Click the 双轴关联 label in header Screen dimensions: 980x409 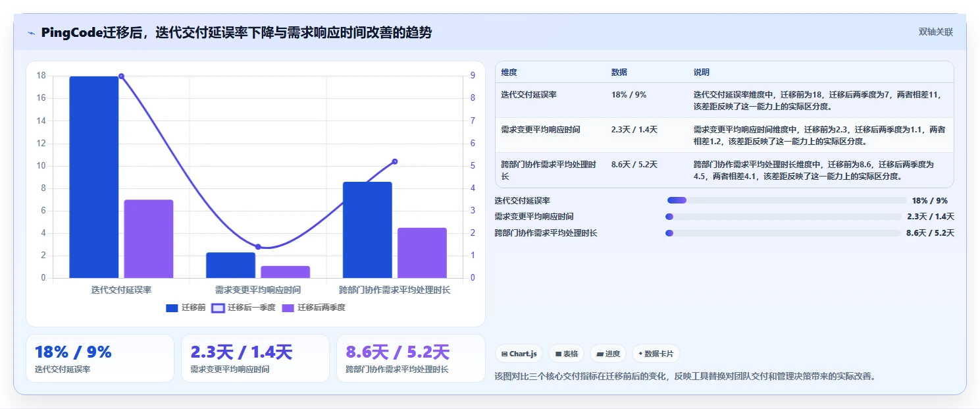[x=935, y=32]
